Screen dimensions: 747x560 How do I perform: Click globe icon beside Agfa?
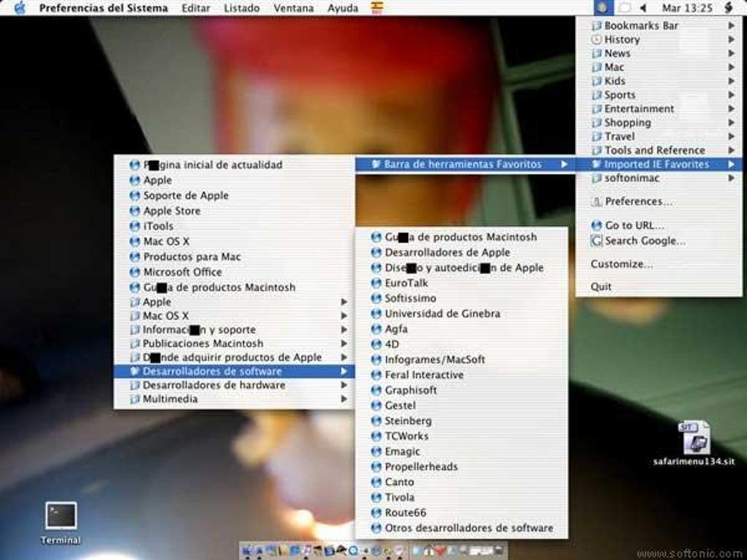tap(376, 329)
